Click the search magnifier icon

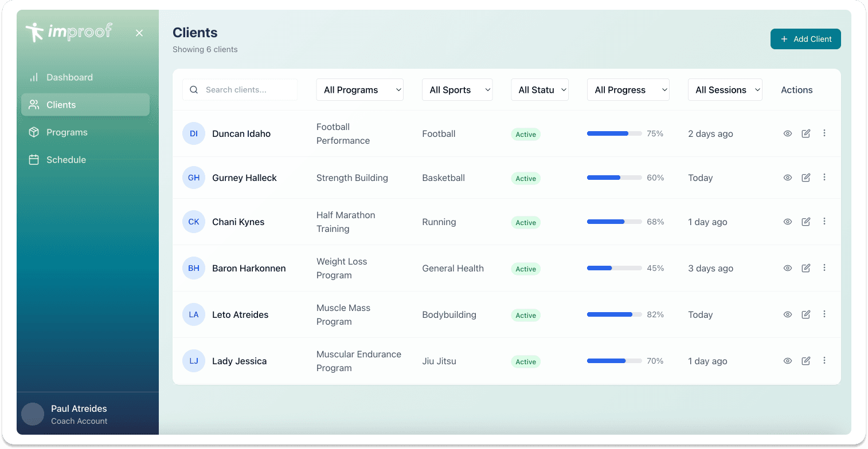pyautogui.click(x=194, y=89)
